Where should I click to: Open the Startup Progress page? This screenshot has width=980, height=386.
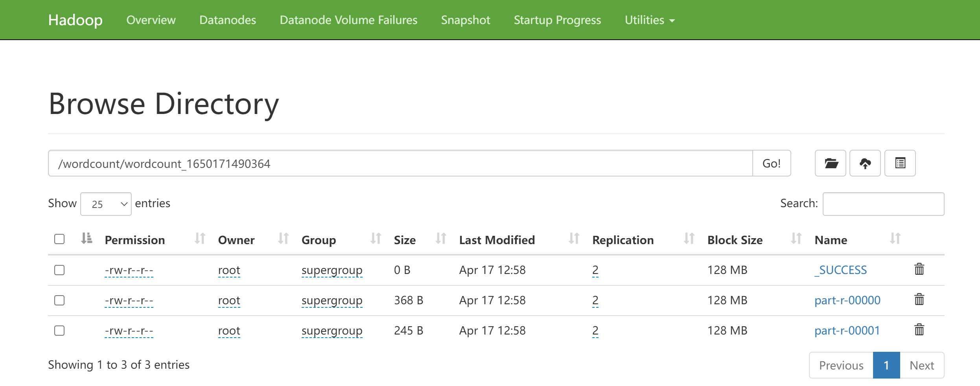(557, 20)
